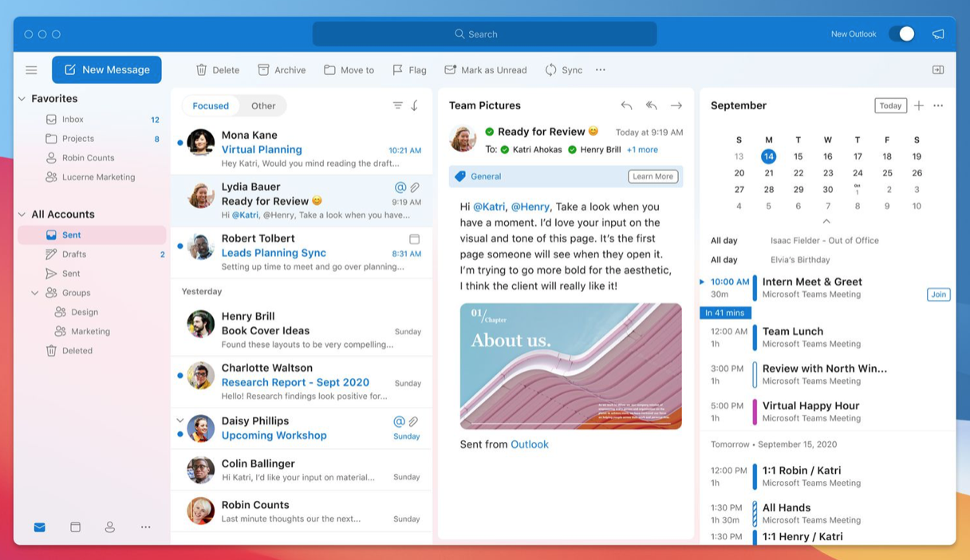The height and width of the screenshot is (560, 970).
Task: Open the About us image attachment
Action: pos(571,366)
